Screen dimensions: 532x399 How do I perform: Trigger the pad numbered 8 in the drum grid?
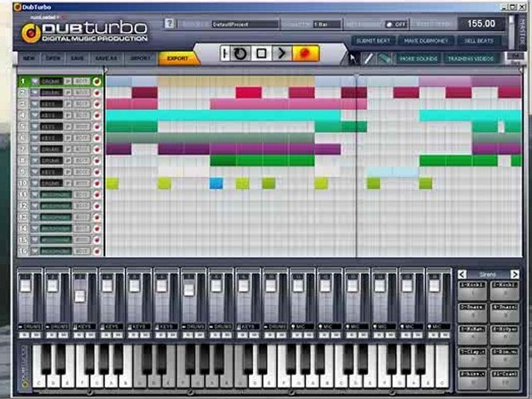pos(504,357)
